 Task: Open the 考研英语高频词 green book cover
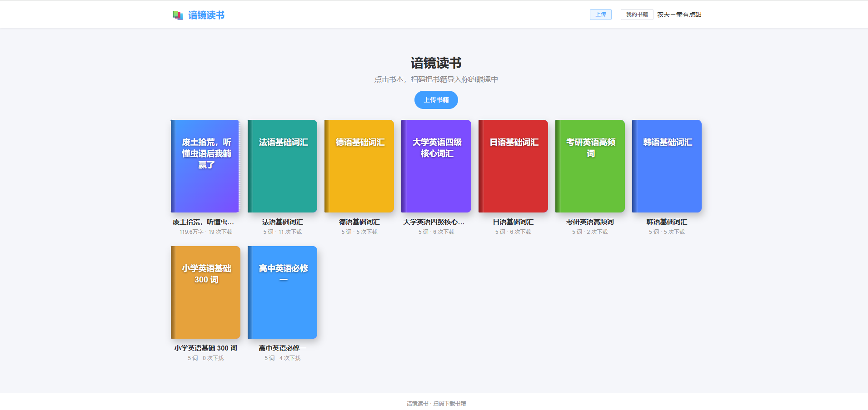(590, 166)
